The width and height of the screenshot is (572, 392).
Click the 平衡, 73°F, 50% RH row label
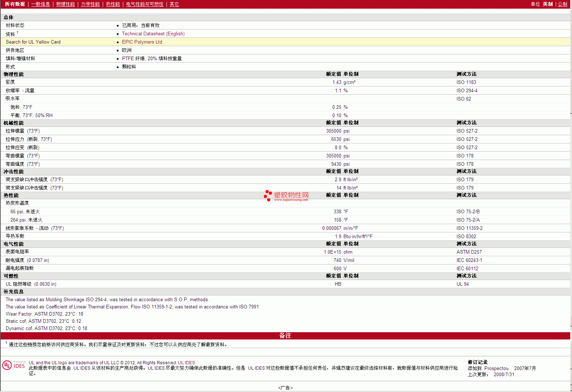(31, 116)
